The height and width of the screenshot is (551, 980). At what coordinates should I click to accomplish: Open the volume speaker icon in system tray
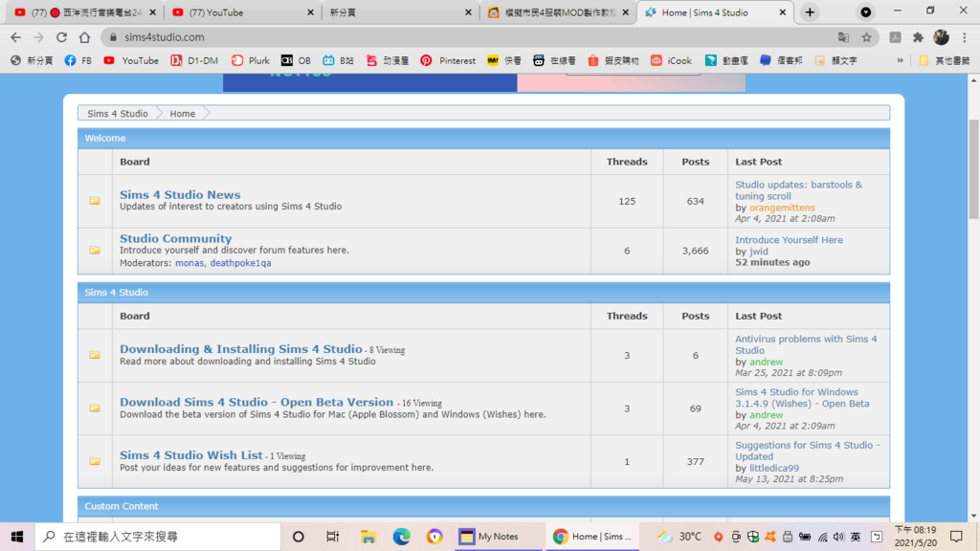838,537
